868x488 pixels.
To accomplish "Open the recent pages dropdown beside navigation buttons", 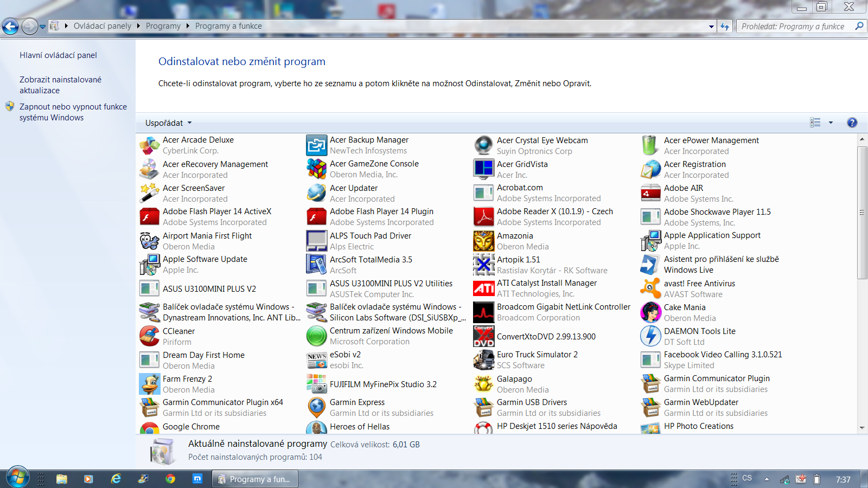I will [x=42, y=26].
